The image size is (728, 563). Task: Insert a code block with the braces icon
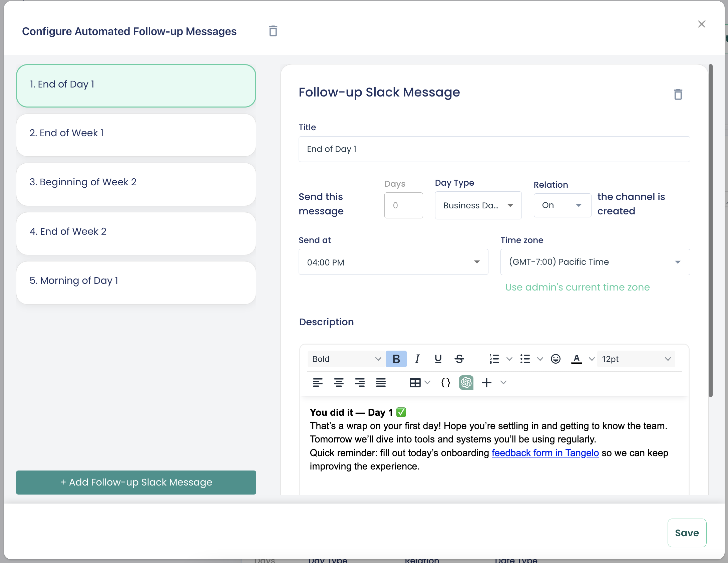tap(445, 383)
